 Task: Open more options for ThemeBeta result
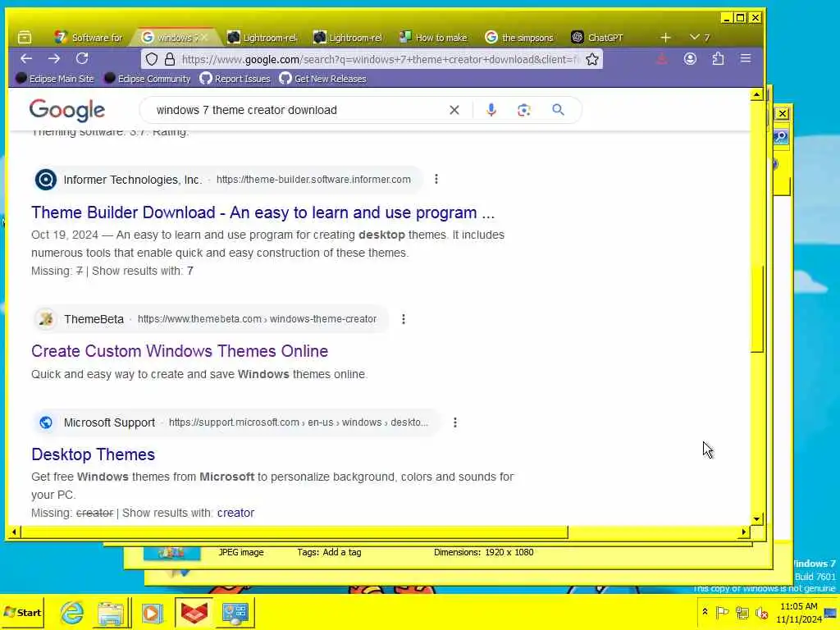click(404, 319)
